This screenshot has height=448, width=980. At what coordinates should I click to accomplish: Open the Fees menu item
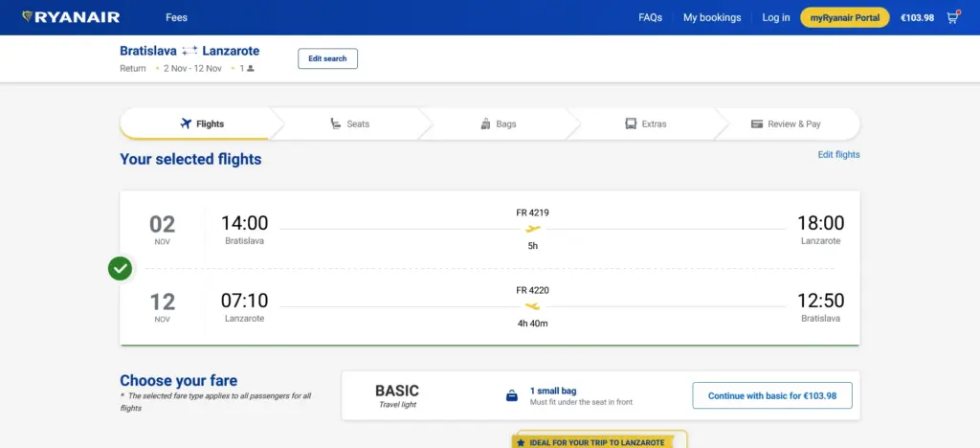[176, 17]
